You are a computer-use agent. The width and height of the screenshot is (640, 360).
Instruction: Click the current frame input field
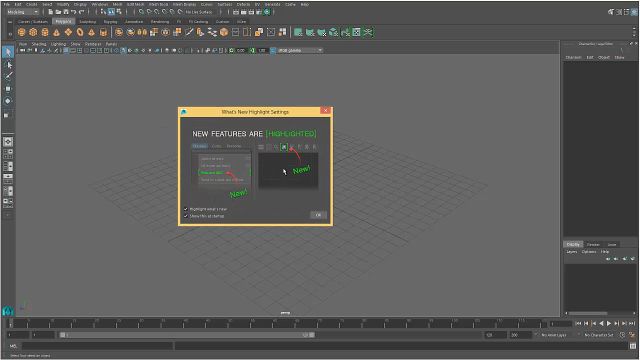(x=560, y=324)
